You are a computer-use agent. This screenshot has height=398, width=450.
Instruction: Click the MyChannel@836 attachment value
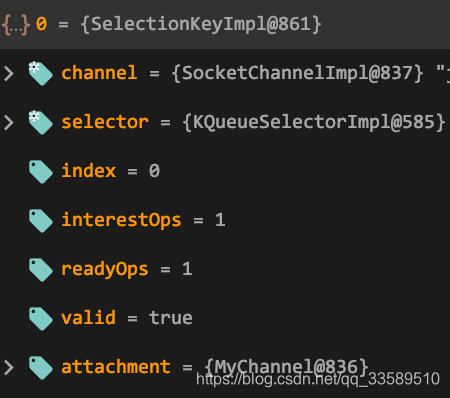point(286,367)
